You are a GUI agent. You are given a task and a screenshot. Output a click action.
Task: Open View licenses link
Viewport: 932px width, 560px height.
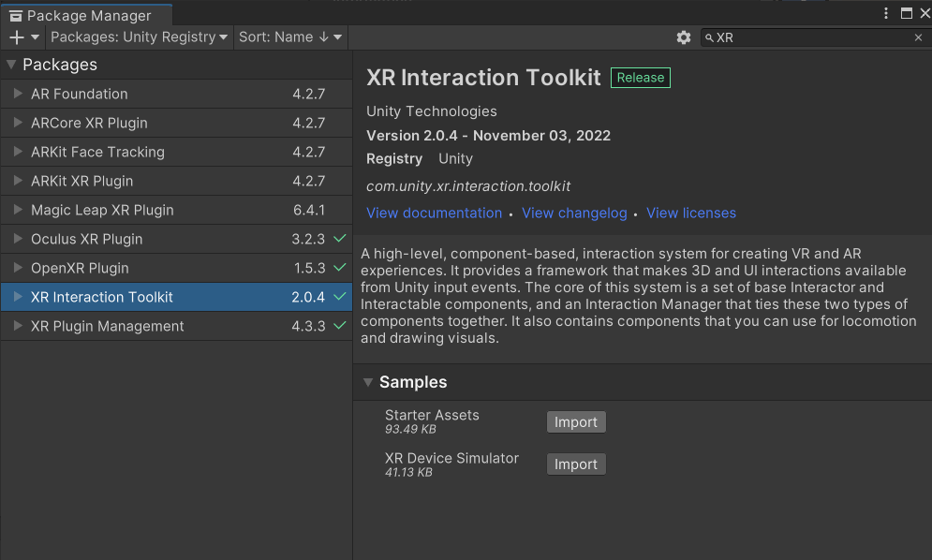tap(690, 213)
